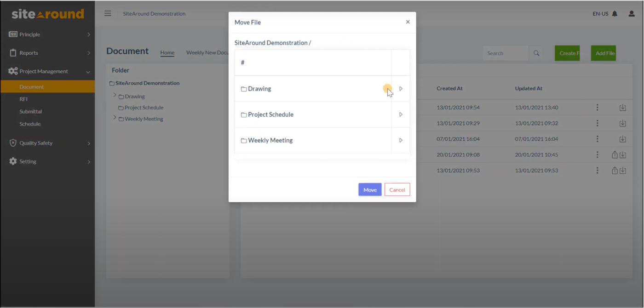The height and width of the screenshot is (308, 644).
Task: Click inside the Search input field
Action: (506, 53)
